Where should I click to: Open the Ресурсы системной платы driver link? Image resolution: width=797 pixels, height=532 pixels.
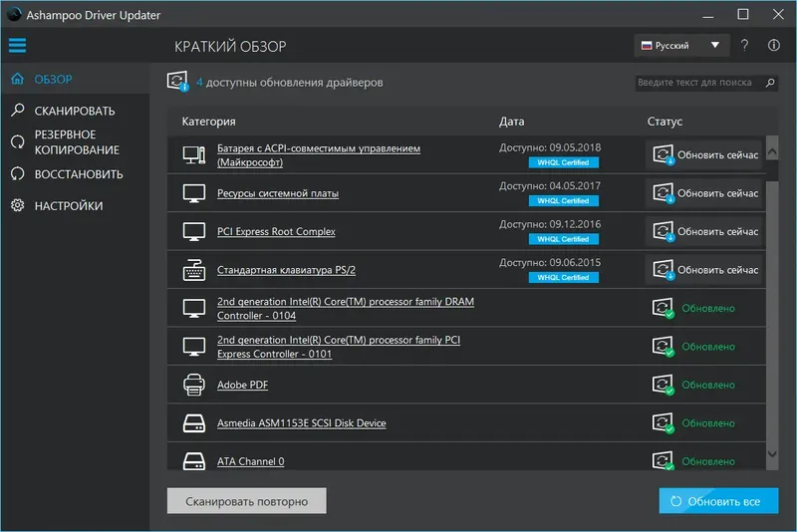[x=278, y=193]
